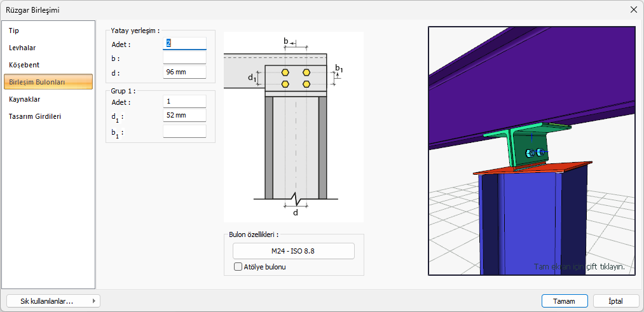644x312 pixels.
Task: Edit the d1 field showing 52 mm
Action: 184,116
